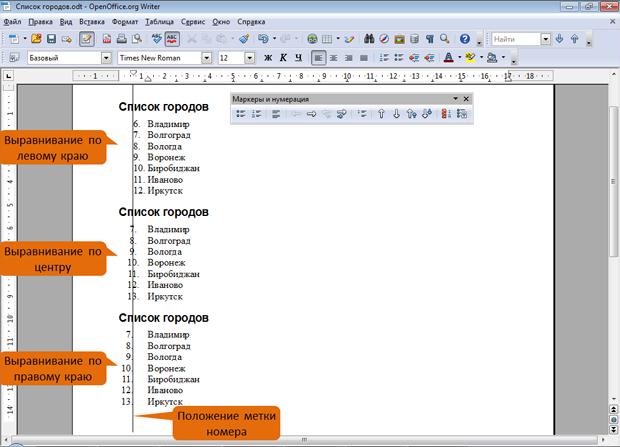This screenshot has height=447, width=620.
Task: Open the Highlighting dropdown arrow
Action: point(481,58)
